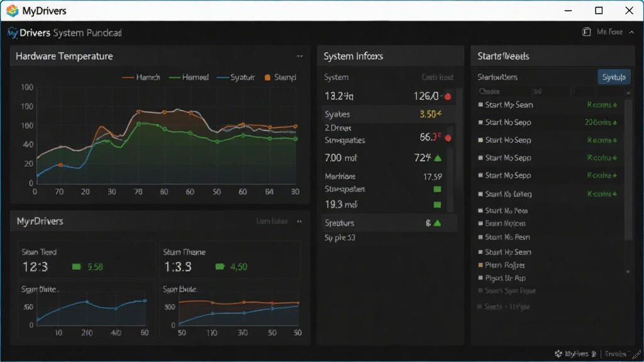Click the Sptuls button
The height and width of the screenshot is (362, 644).
coord(614,77)
